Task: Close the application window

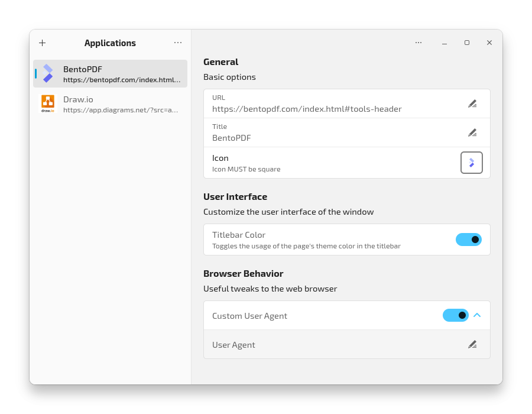Action: (489, 43)
